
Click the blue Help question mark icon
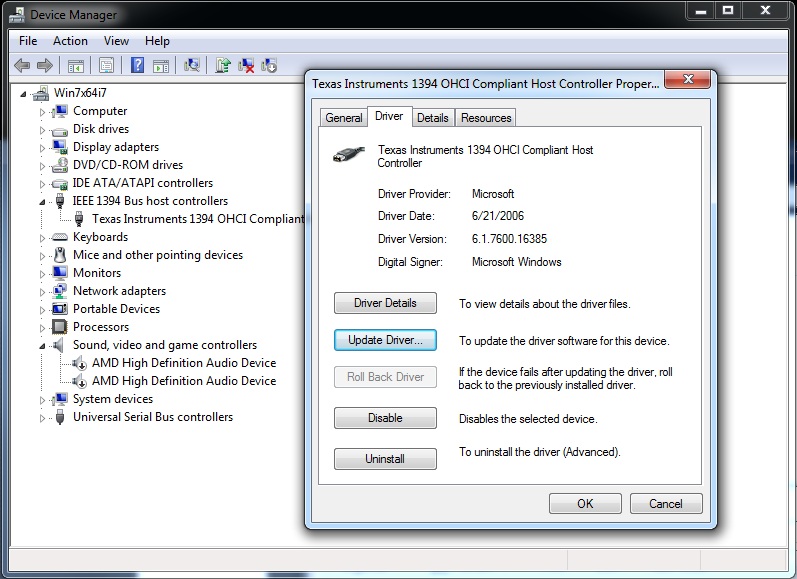tap(137, 65)
